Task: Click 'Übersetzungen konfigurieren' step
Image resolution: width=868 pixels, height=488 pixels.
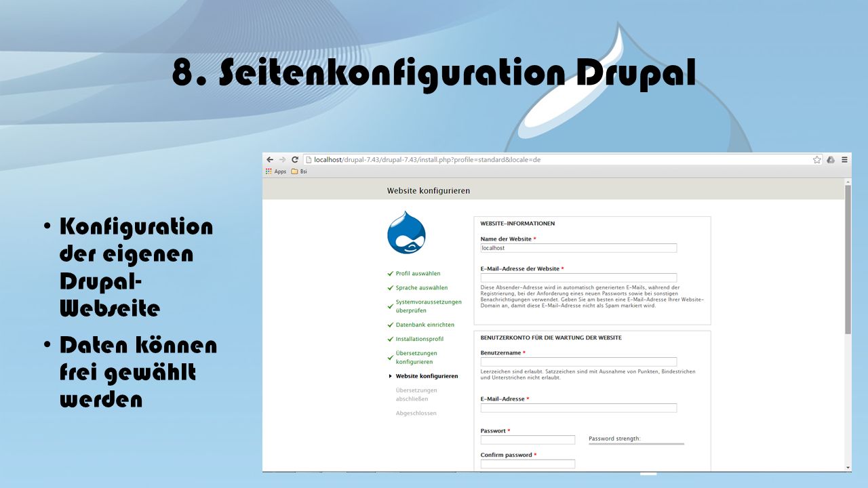Action: tap(416, 357)
